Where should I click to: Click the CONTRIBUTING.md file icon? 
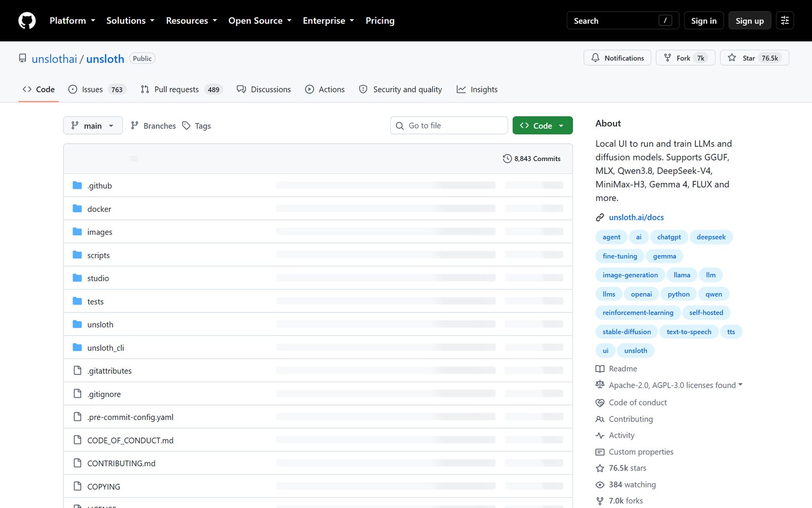77,463
